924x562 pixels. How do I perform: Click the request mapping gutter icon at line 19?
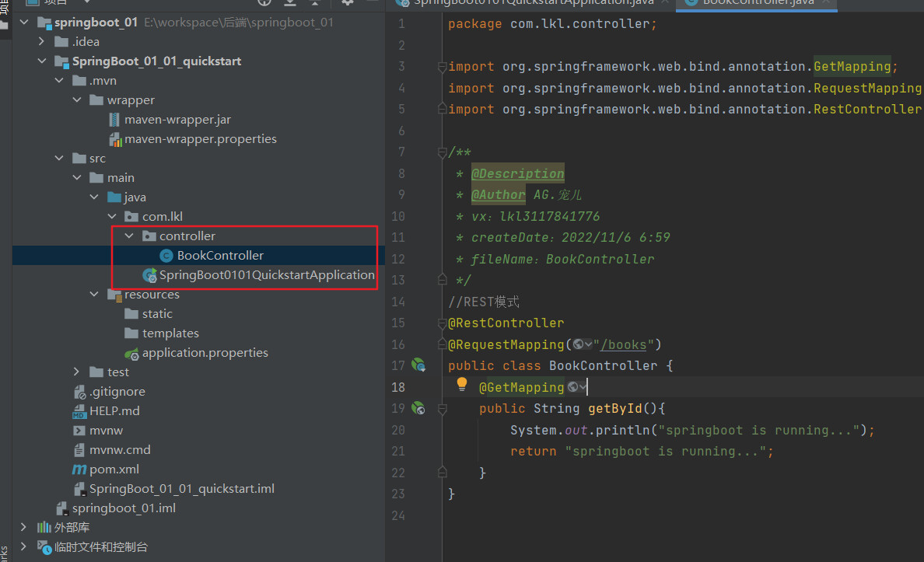coord(418,407)
